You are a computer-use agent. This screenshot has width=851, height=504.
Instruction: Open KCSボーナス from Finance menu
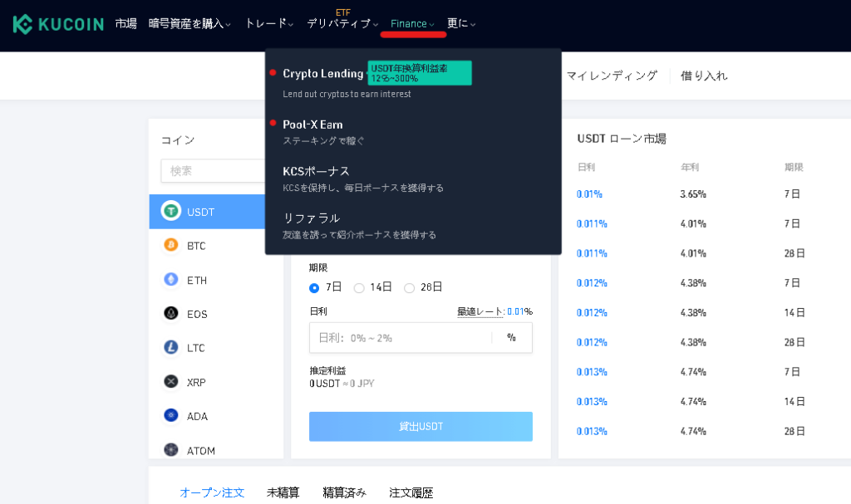pos(316,171)
